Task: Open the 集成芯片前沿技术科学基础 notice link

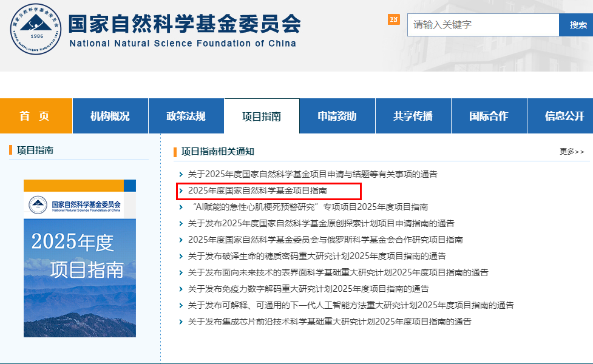Action: point(330,322)
